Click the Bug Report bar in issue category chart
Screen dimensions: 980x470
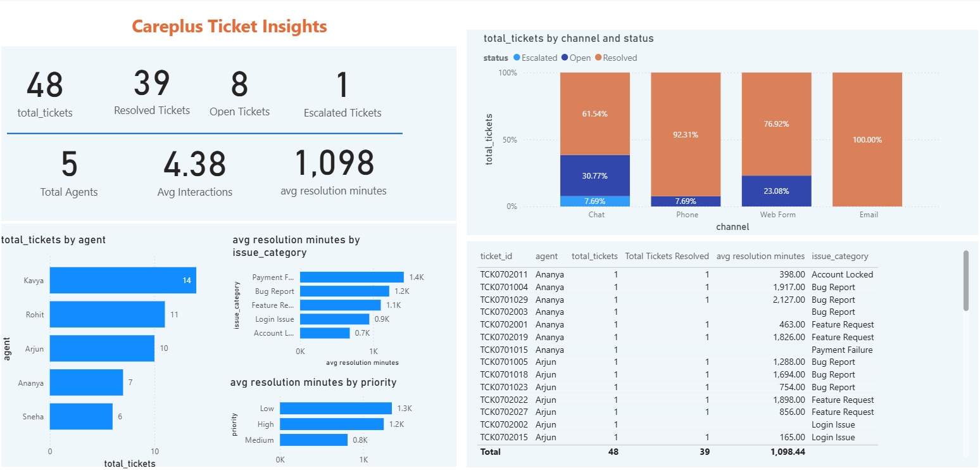344,291
